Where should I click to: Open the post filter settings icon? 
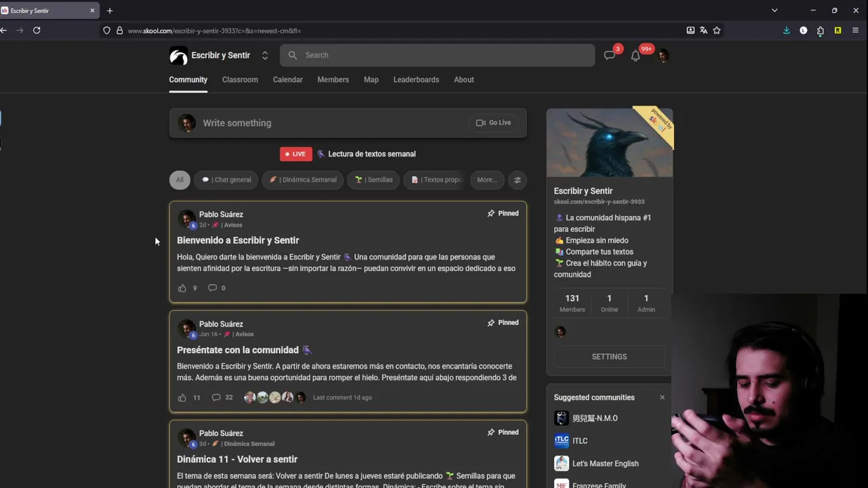pos(517,180)
